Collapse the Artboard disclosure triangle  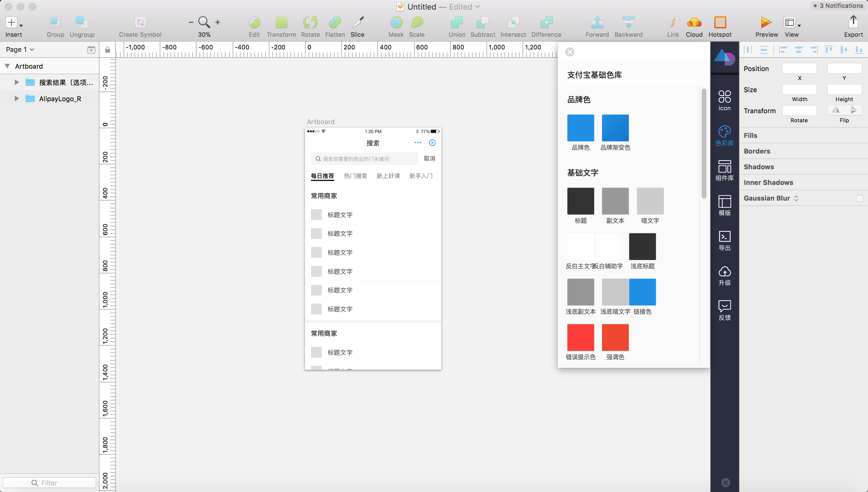coord(7,66)
